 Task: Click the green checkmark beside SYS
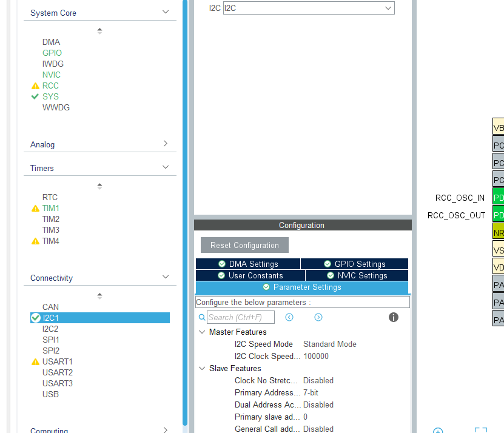35,96
